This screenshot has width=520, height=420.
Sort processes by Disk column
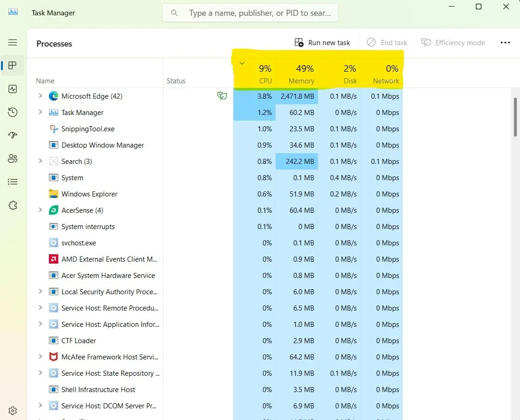click(x=339, y=73)
